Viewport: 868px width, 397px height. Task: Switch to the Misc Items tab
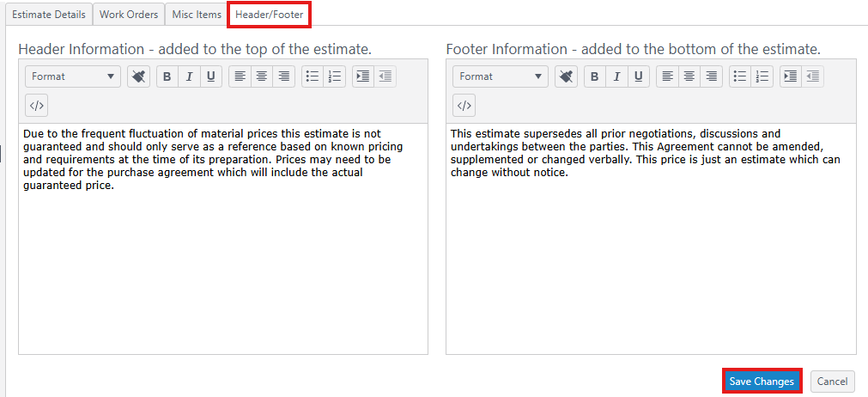coord(197,15)
